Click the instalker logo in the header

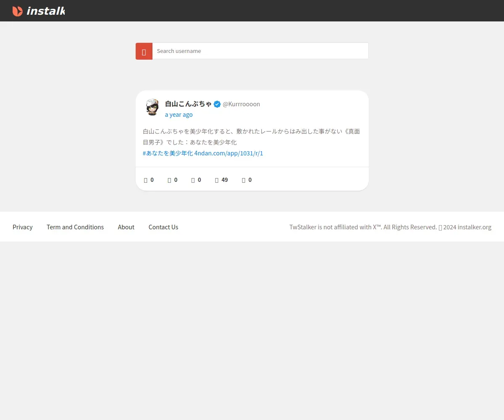(x=39, y=11)
